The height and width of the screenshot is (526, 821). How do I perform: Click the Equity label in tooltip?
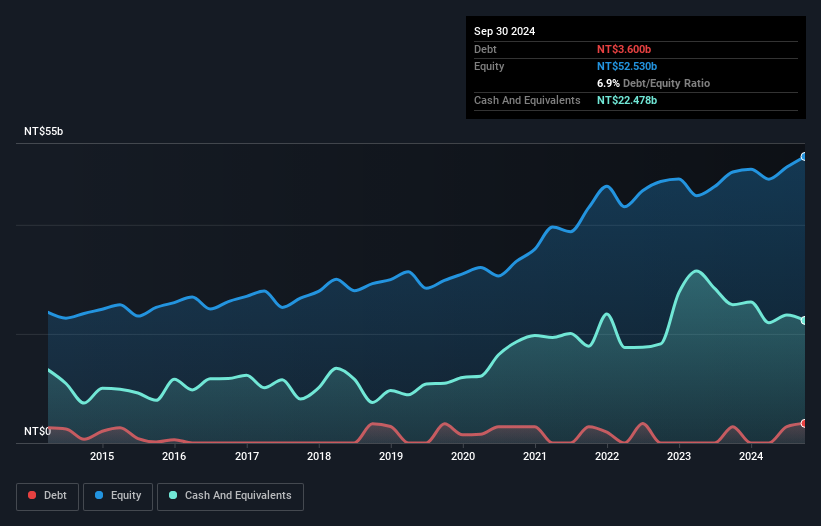pyautogui.click(x=489, y=66)
